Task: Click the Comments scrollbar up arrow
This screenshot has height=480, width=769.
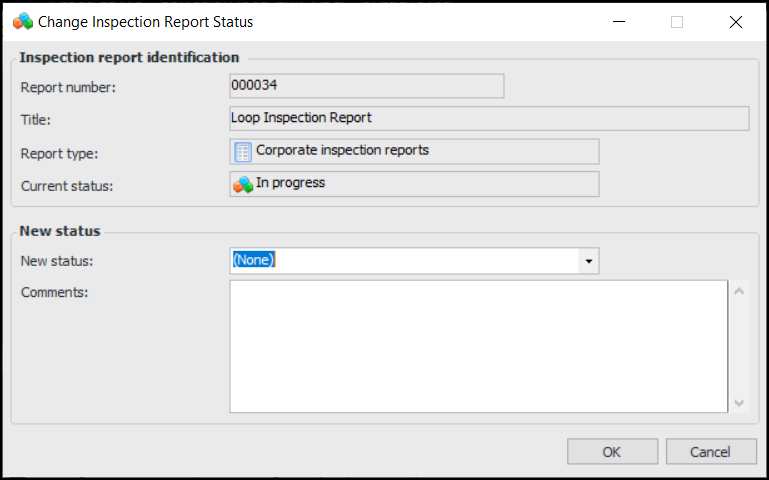Action: (x=740, y=291)
